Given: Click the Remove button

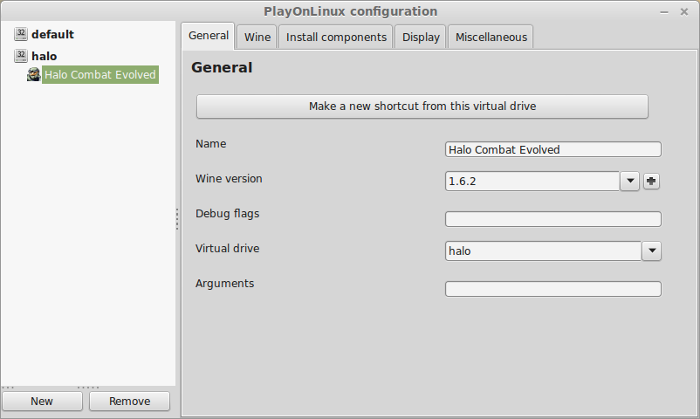Looking at the screenshot, I should (x=129, y=401).
